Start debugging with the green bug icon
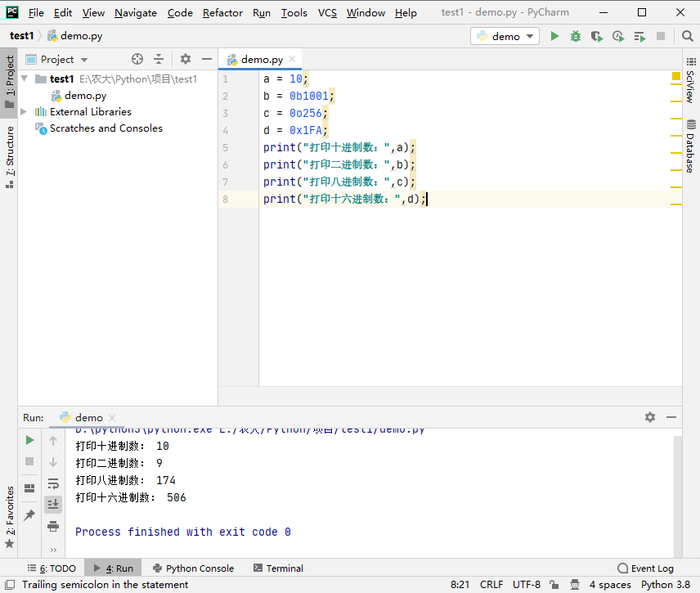 pyautogui.click(x=576, y=36)
